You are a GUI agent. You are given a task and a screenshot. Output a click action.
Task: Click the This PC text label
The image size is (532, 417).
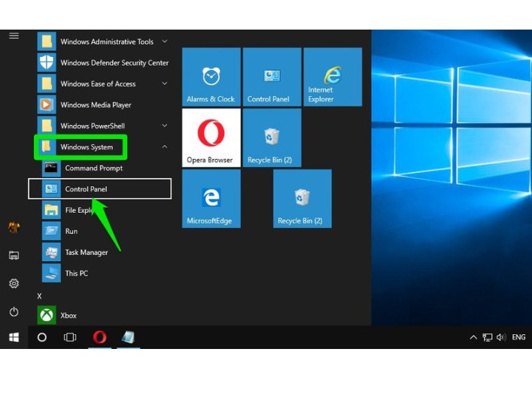pyautogui.click(x=76, y=274)
